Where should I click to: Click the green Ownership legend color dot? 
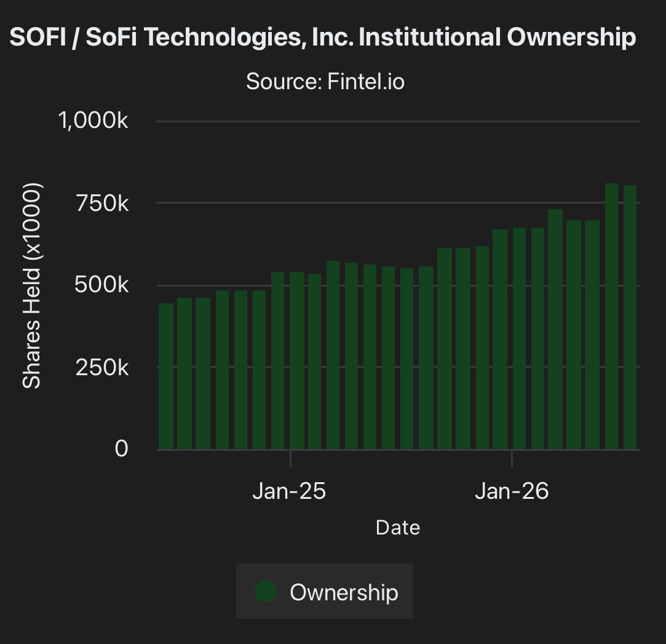[x=266, y=591]
